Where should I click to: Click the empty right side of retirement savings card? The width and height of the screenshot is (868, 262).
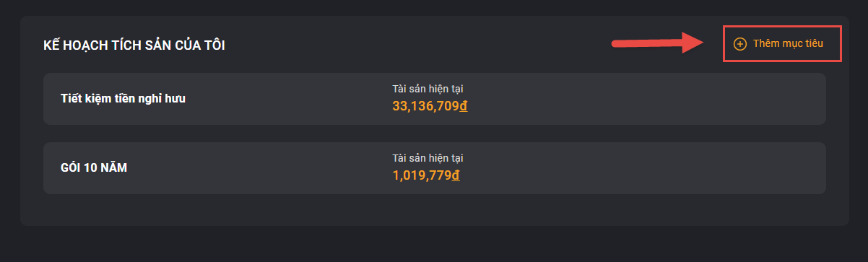(650, 99)
